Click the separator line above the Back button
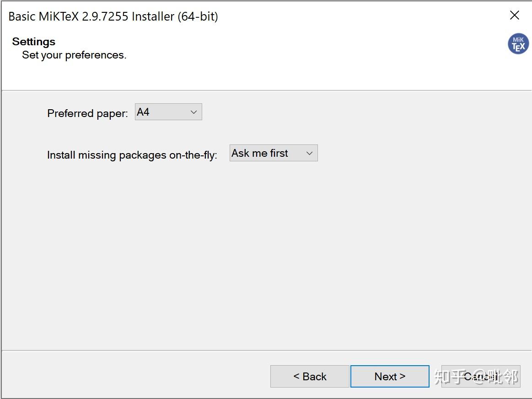 click(x=265, y=351)
